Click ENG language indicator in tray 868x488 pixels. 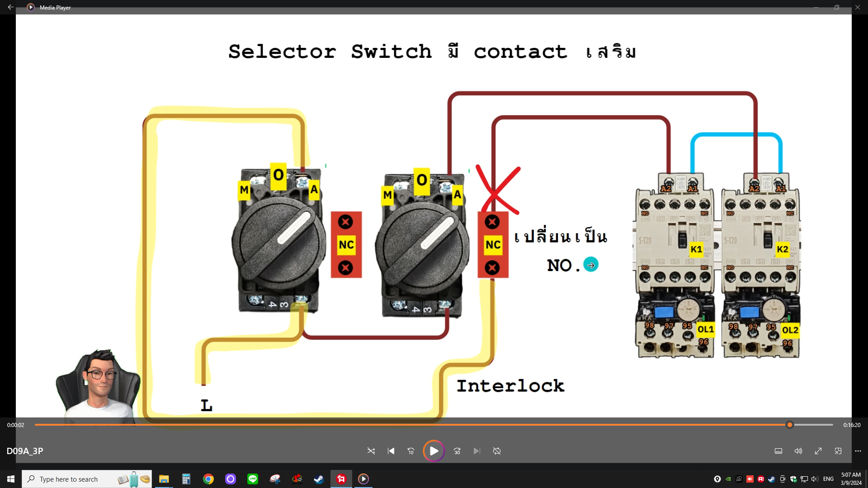click(828, 479)
